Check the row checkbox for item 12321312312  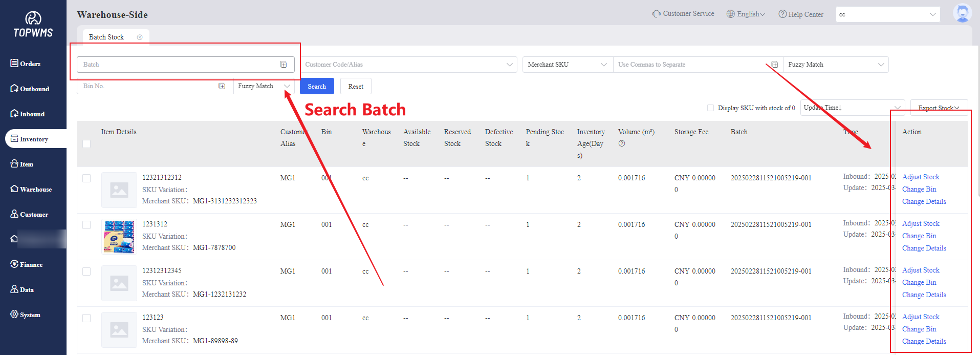(86, 178)
